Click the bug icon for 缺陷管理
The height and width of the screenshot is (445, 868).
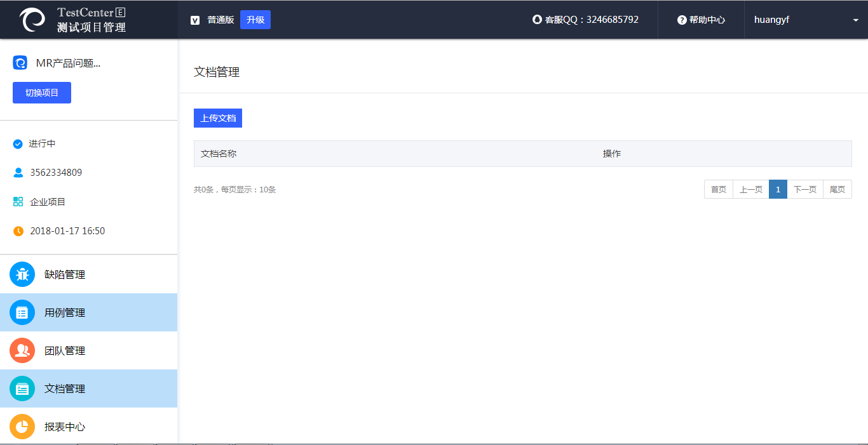pos(22,274)
